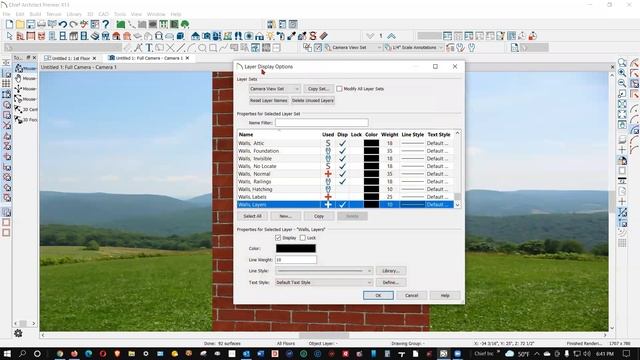The width and height of the screenshot is (640, 360).
Task: Click the Delete Unused Layers button
Action: coord(313,100)
